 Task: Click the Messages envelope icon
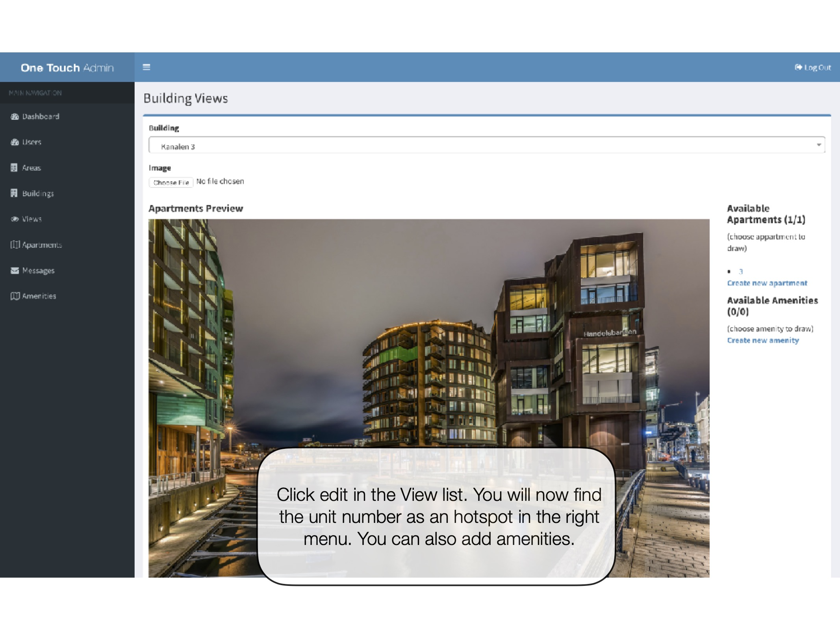(x=15, y=271)
